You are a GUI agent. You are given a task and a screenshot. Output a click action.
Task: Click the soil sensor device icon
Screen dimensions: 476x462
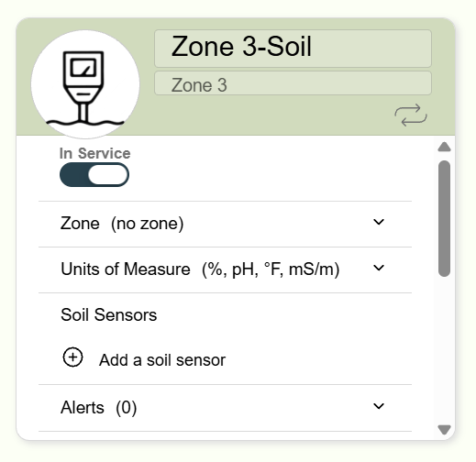(85, 84)
